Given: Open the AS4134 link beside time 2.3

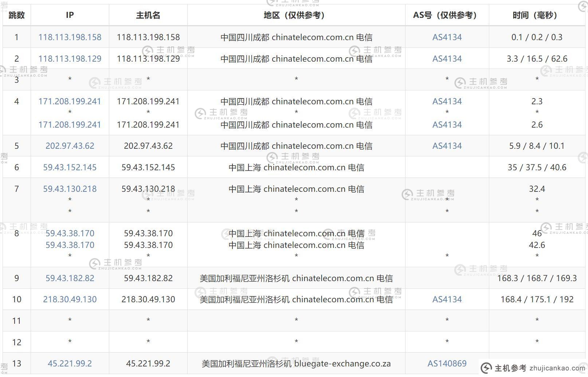Looking at the screenshot, I should click(447, 101).
